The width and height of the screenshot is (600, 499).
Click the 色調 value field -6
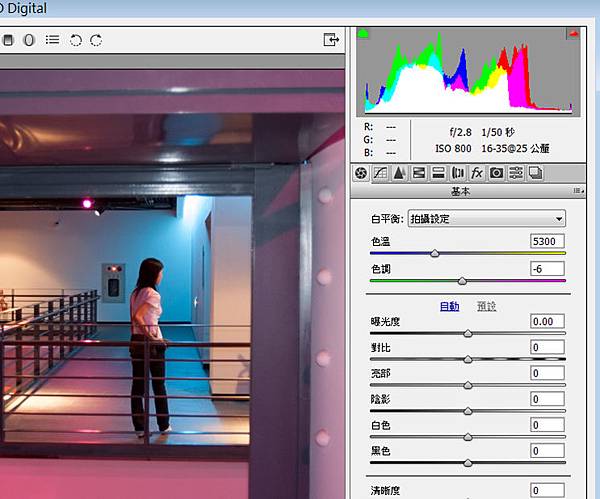547,269
